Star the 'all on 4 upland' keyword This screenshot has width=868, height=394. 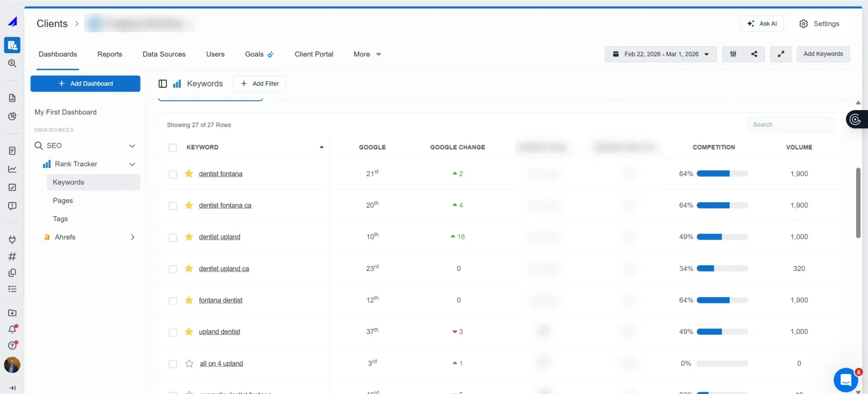189,364
